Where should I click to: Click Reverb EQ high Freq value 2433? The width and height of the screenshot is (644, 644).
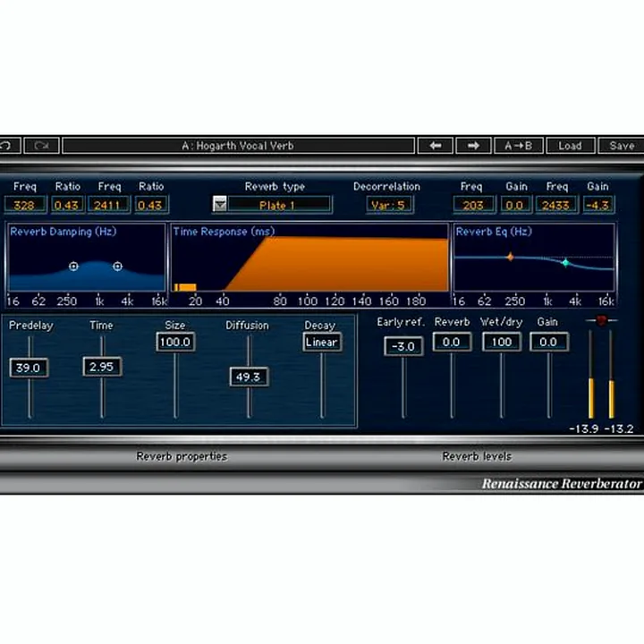[555, 205]
